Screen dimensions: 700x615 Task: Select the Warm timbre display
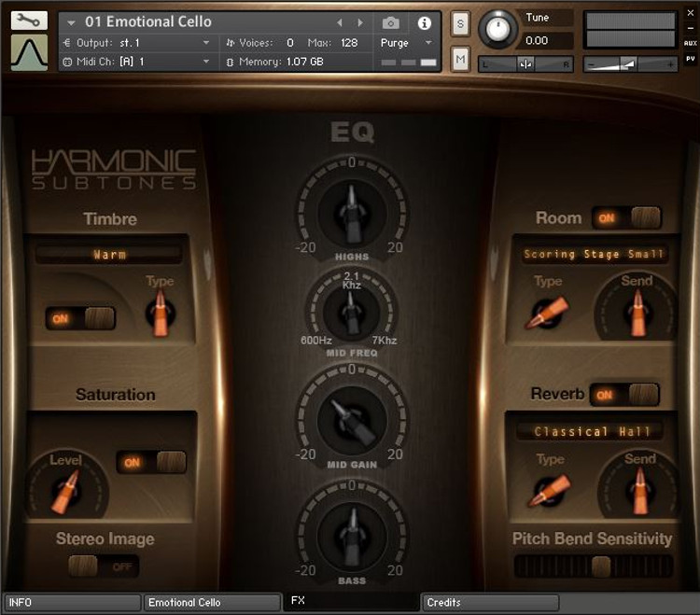pos(109,255)
